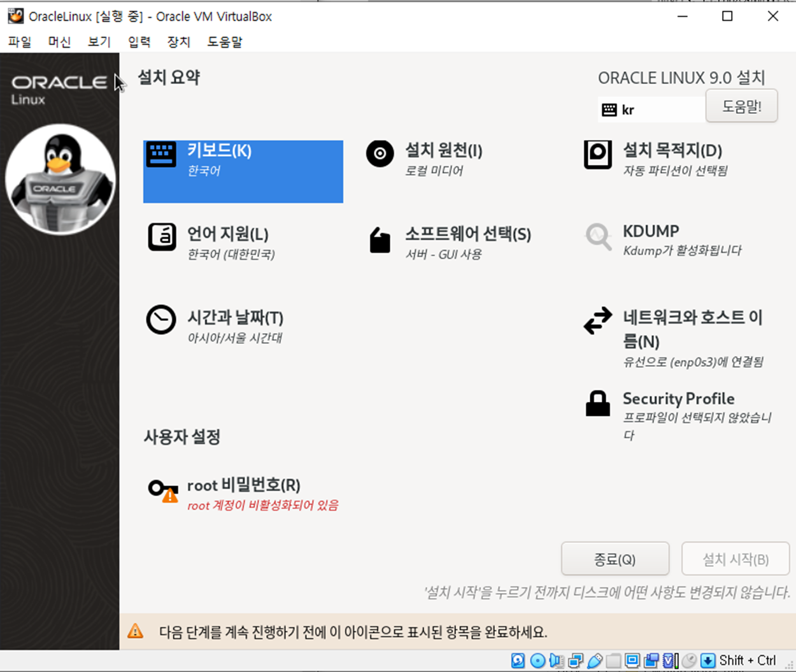This screenshot has width=796, height=672.
Task: Click the shared folders status icon
Action: [x=613, y=661]
